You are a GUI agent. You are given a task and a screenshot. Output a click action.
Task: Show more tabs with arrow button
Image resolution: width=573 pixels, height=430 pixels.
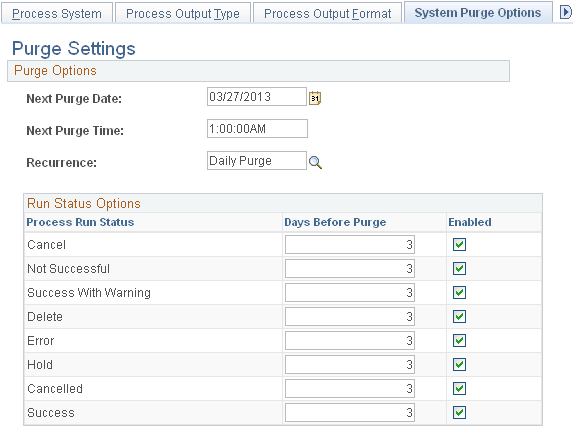point(566,13)
